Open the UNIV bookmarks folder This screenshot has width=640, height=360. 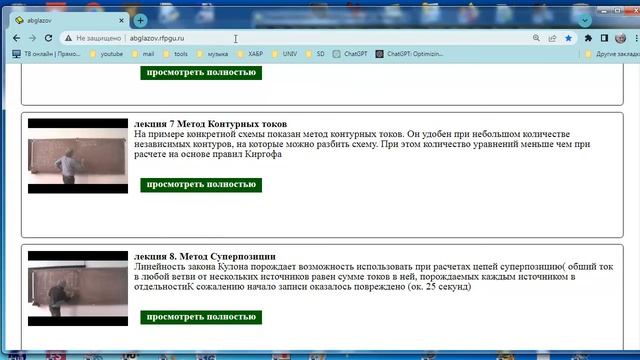(x=284, y=54)
